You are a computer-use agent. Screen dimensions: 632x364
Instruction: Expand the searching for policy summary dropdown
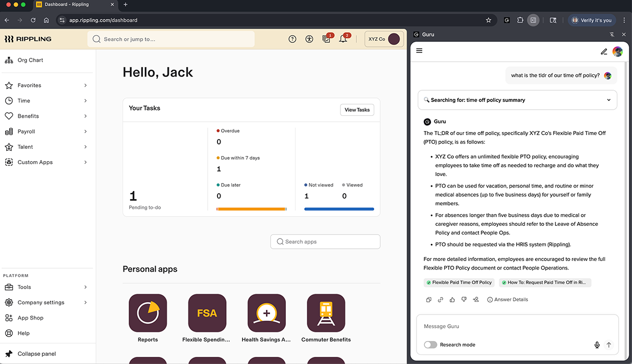(517, 100)
